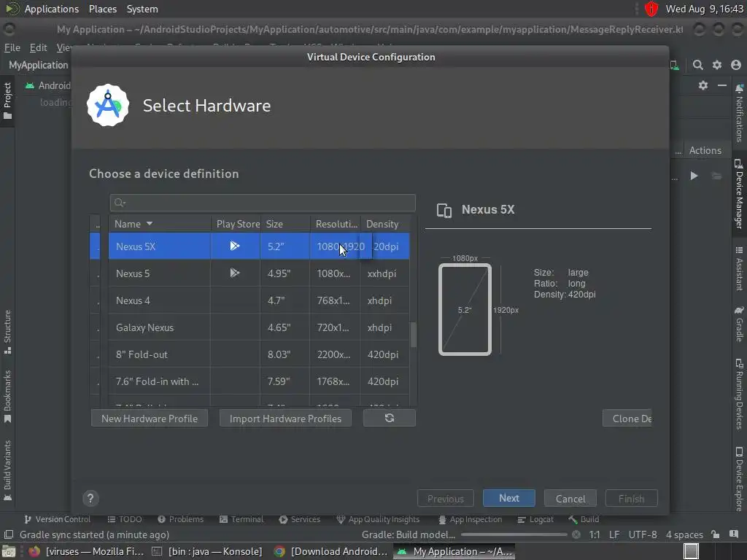Open the App Inspection tool window

(469, 519)
